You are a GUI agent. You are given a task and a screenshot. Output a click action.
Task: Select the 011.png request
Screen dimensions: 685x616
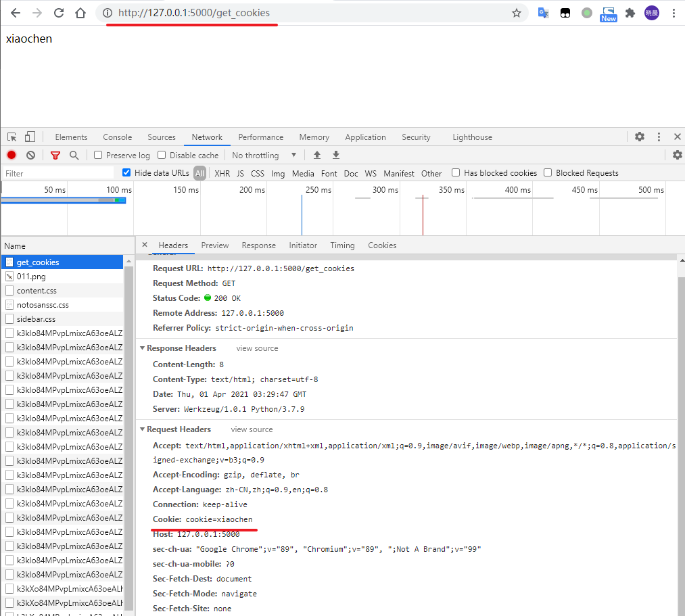point(62,277)
